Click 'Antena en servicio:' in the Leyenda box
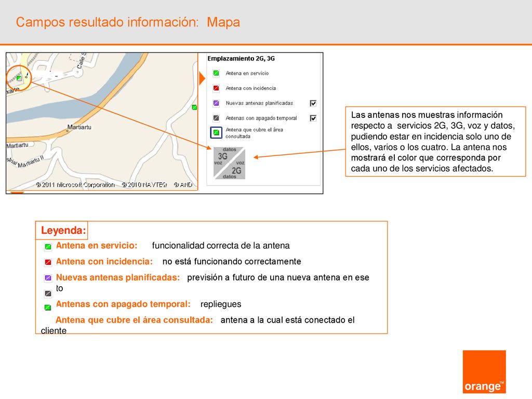Viewport: 532px width, 399px height. point(97,246)
